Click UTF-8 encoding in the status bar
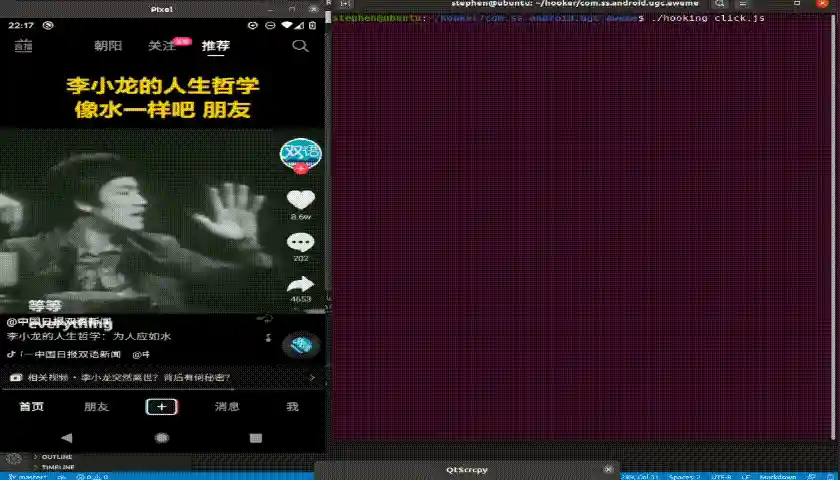840x480 pixels. pyautogui.click(x=721, y=476)
